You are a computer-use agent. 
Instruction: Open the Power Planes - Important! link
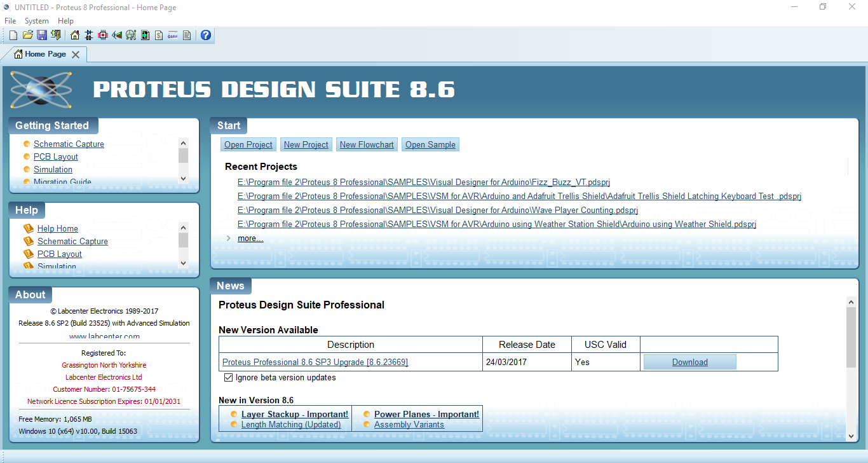pos(426,414)
